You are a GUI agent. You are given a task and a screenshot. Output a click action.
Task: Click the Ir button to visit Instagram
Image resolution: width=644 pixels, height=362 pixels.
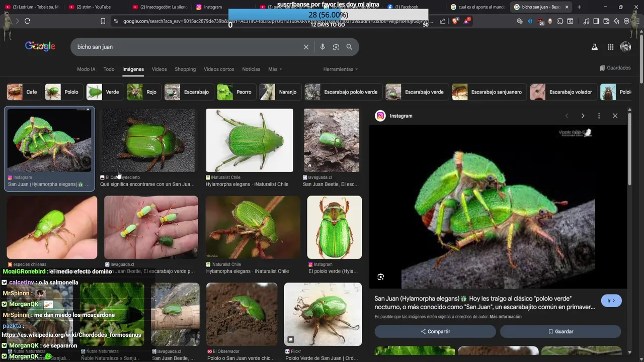tap(611, 301)
